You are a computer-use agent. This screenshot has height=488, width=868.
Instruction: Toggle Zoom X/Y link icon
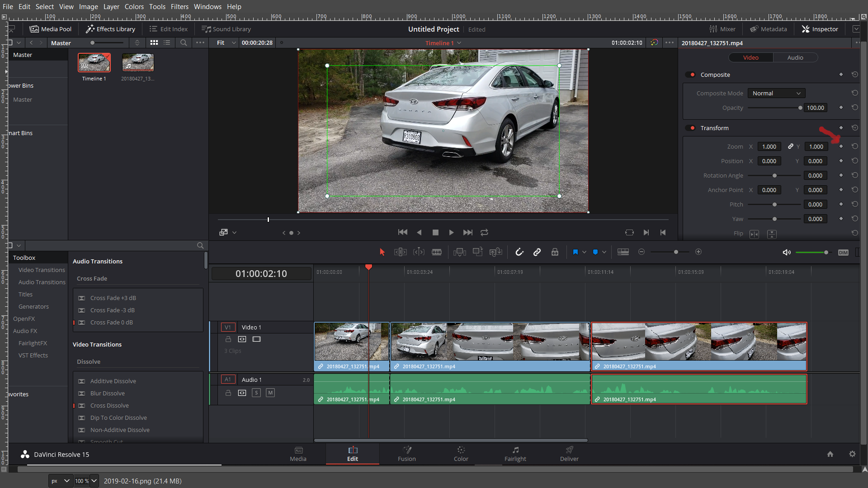pos(790,146)
